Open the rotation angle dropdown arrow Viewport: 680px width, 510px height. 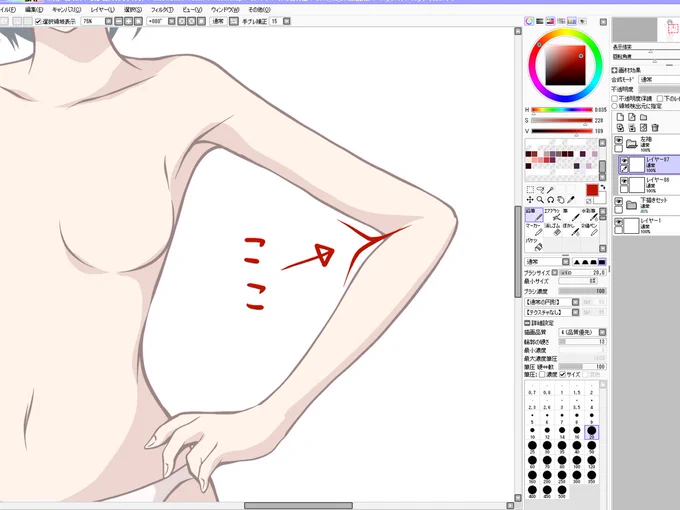coord(172,21)
